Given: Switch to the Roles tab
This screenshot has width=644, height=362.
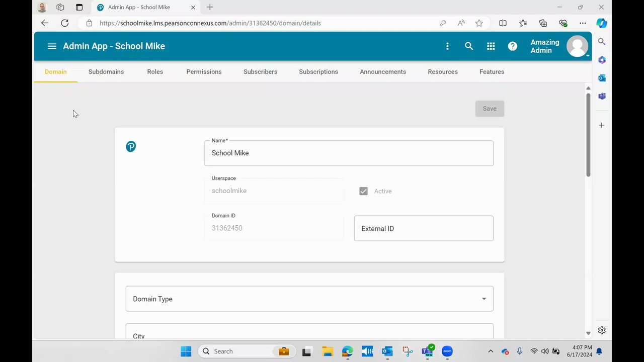Looking at the screenshot, I should pyautogui.click(x=155, y=72).
